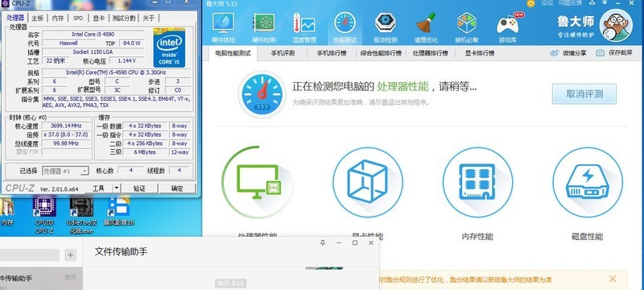Select the 电脑性能测试 tab

click(233, 53)
